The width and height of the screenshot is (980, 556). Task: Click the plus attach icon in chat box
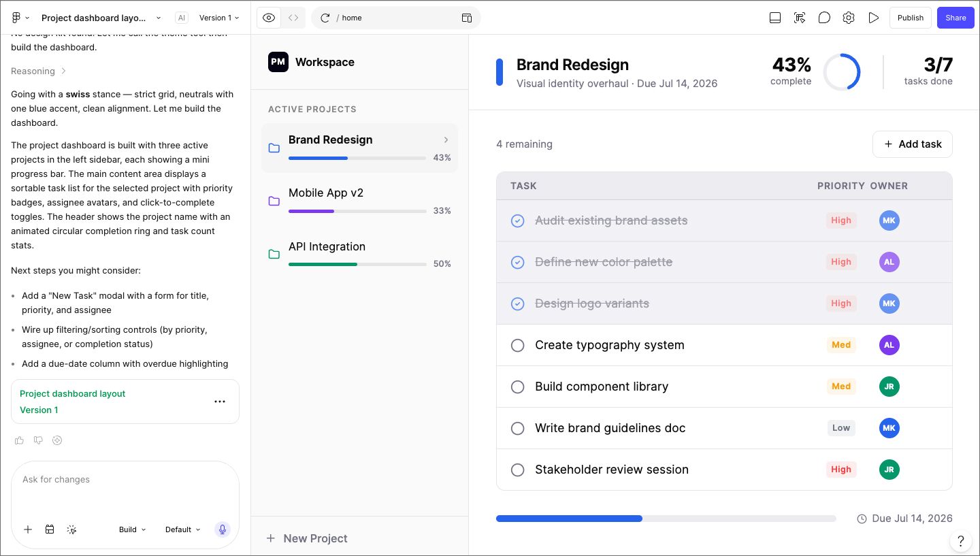(x=28, y=529)
